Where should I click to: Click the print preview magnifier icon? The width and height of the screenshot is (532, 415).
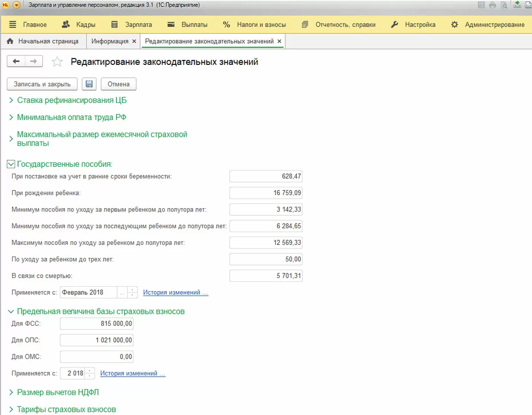pos(504,5)
